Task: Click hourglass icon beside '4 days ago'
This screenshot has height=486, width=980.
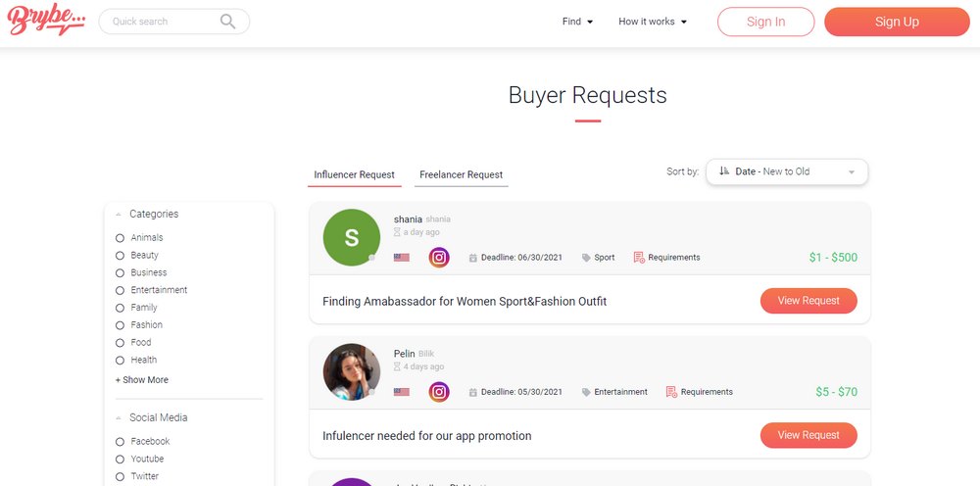Action: [x=397, y=366]
